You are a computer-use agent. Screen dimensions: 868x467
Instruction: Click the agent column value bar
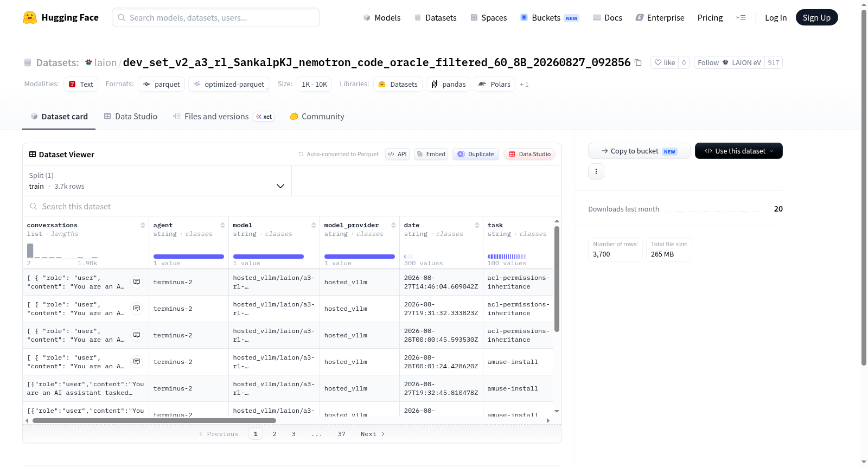coord(189,257)
